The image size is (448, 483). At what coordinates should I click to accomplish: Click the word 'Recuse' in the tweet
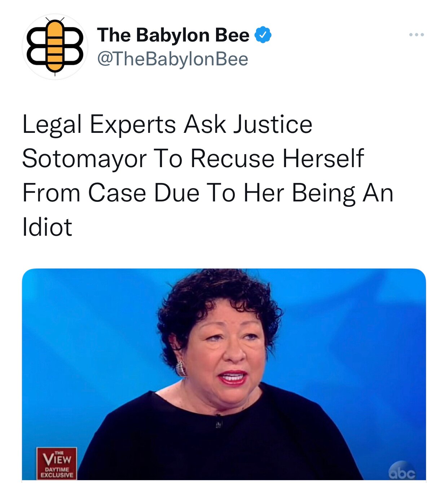pyautogui.click(x=232, y=158)
